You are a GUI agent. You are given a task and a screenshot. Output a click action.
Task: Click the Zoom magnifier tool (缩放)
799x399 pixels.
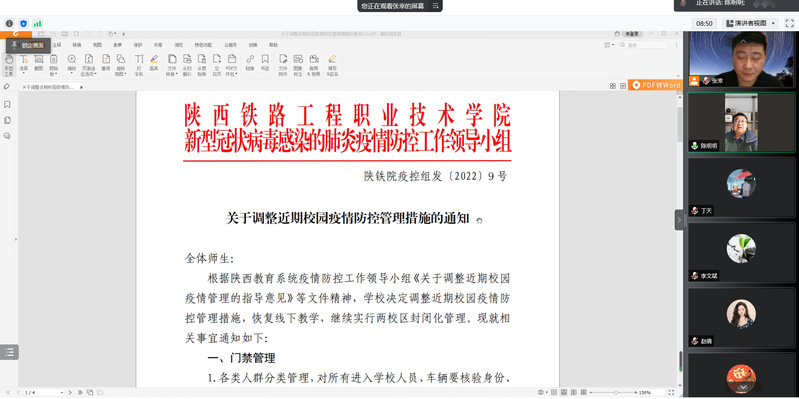72,64
